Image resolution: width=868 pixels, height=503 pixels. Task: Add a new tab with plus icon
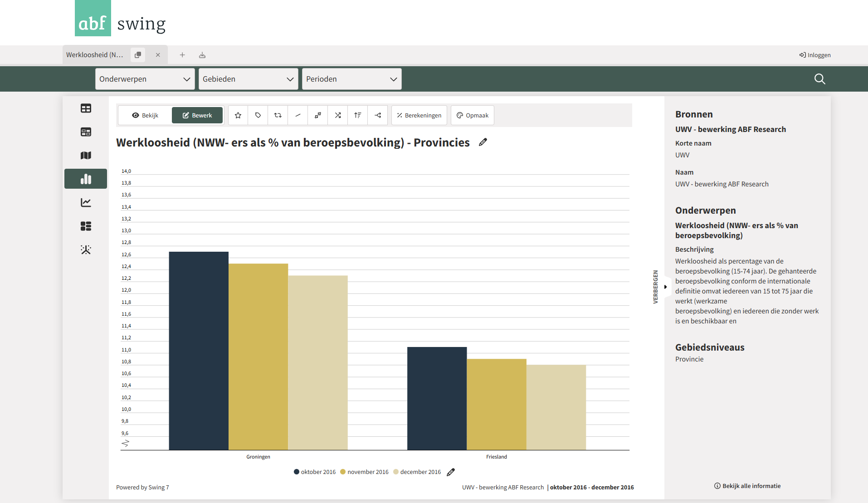(182, 55)
